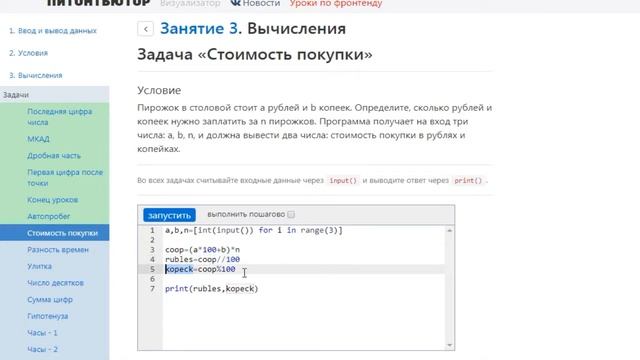
Task: Click the highlighted word kopeck on line 5
Action: 179,269
